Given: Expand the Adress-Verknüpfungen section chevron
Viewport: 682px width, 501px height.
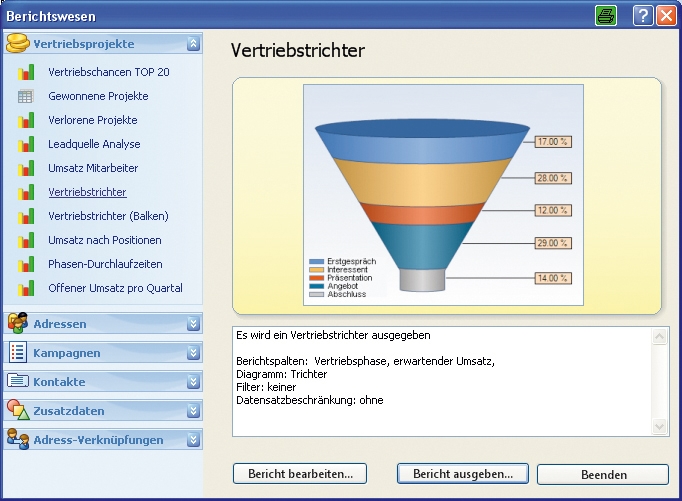Looking at the screenshot, I should pyautogui.click(x=194, y=440).
